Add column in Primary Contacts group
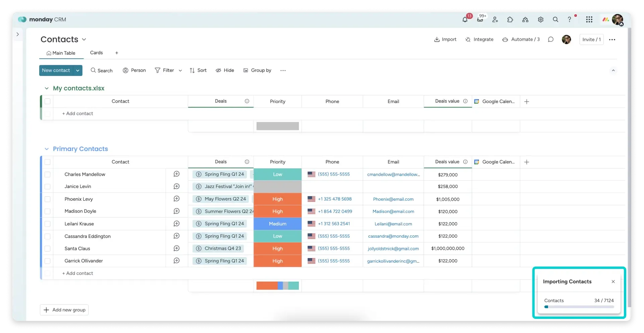 [x=527, y=162]
